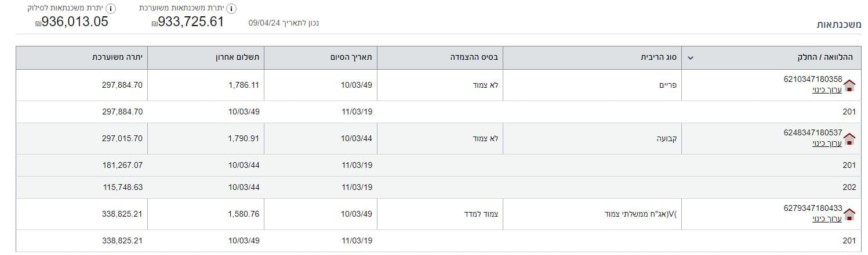Click house icon for loan 6279347180433
The height and width of the screenshot is (255, 868).
(x=849, y=214)
